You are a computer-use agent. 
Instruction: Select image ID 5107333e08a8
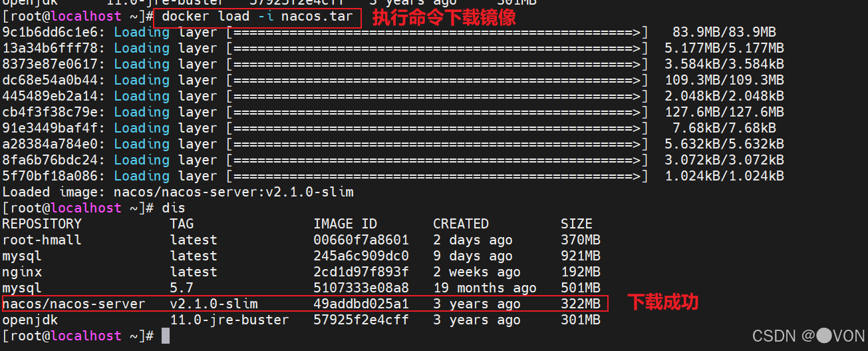point(361,288)
